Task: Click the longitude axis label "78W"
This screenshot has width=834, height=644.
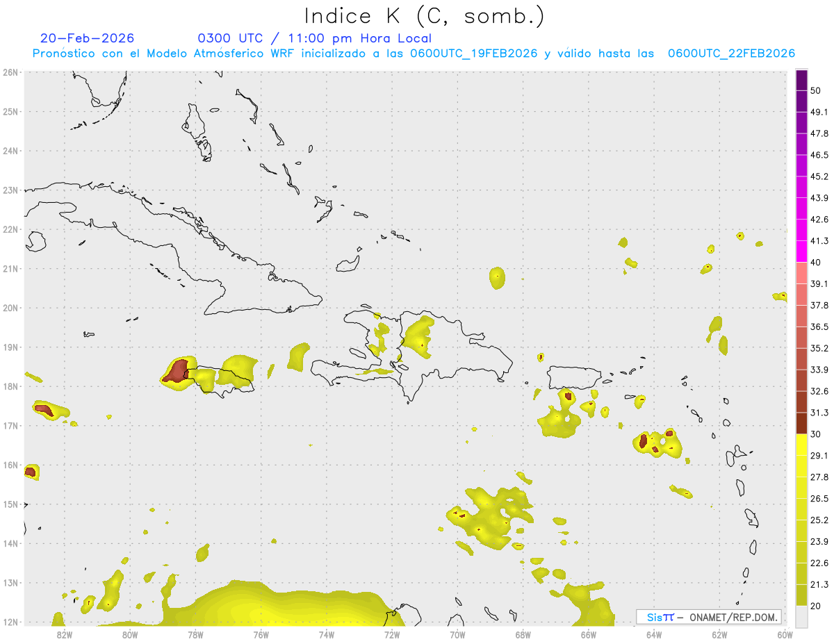Action: 195,635
